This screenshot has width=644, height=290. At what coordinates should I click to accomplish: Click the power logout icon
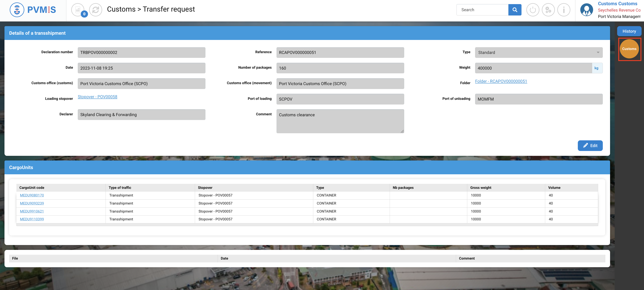533,10
